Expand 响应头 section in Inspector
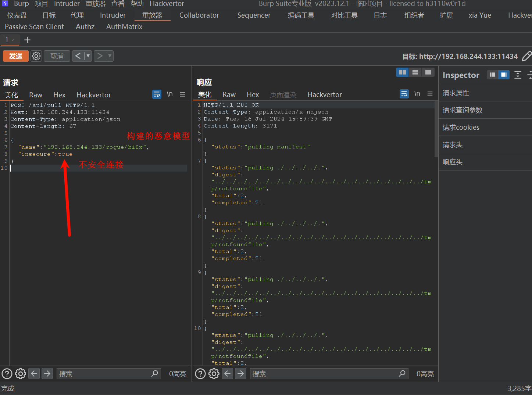Viewport: 532px width, 395px height. 485,162
